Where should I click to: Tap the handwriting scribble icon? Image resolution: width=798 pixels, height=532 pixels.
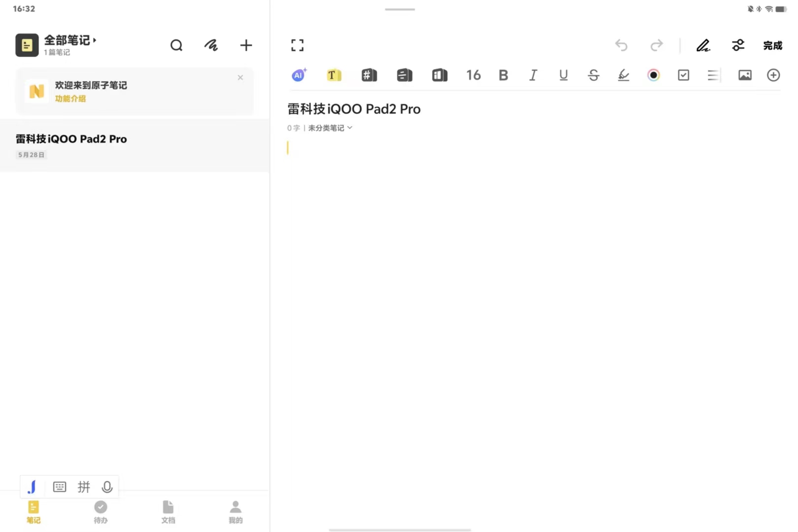211,45
